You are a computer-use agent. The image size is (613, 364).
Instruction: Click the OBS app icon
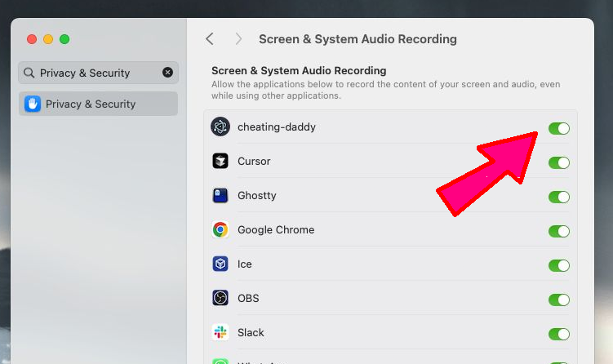pyautogui.click(x=220, y=298)
